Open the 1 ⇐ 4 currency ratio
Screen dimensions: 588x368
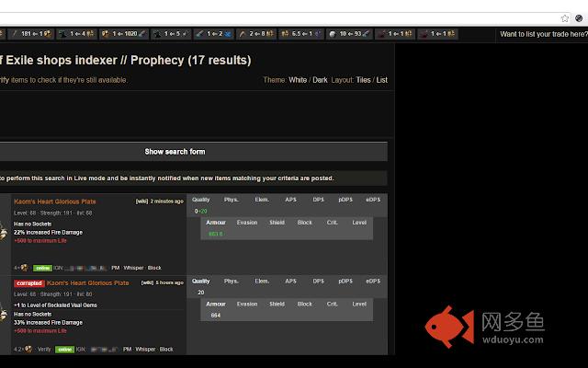coord(77,34)
